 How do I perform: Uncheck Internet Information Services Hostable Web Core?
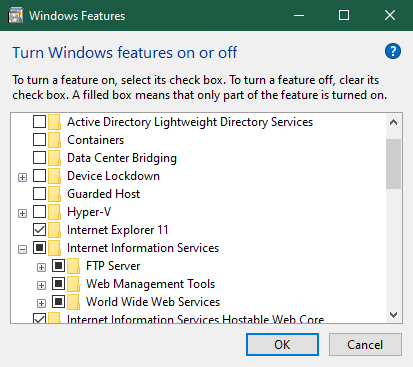click(39, 318)
